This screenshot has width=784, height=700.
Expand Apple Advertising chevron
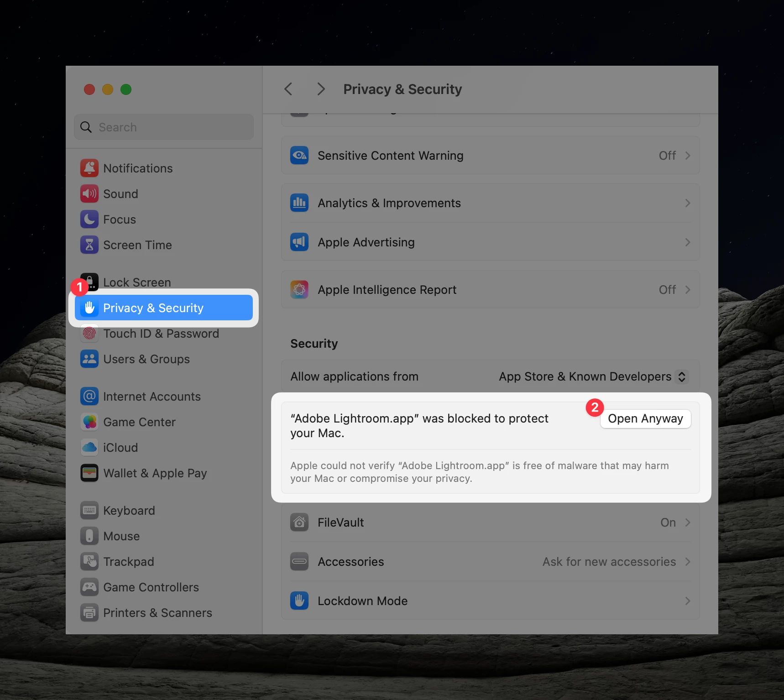click(x=688, y=242)
